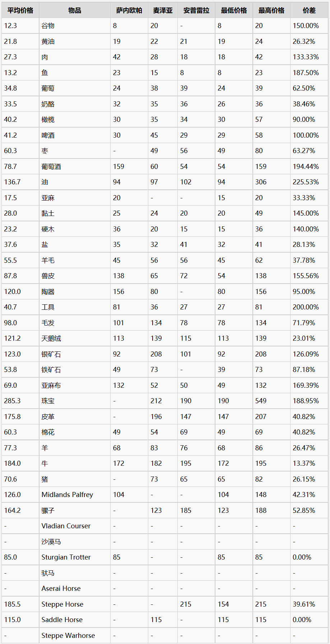
Task: Click the 麦泽亚 column header
Action: (163, 10)
